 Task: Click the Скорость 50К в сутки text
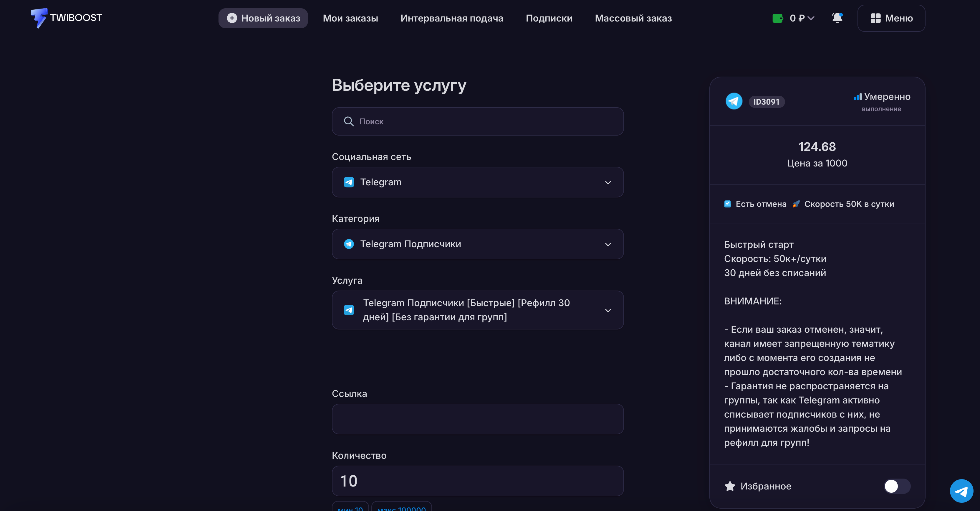click(x=849, y=204)
